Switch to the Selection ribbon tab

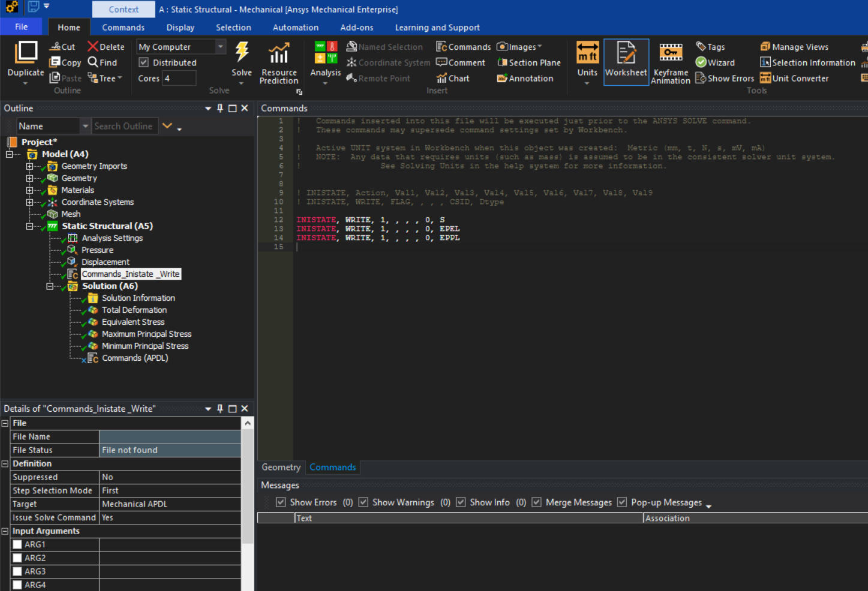click(x=233, y=28)
